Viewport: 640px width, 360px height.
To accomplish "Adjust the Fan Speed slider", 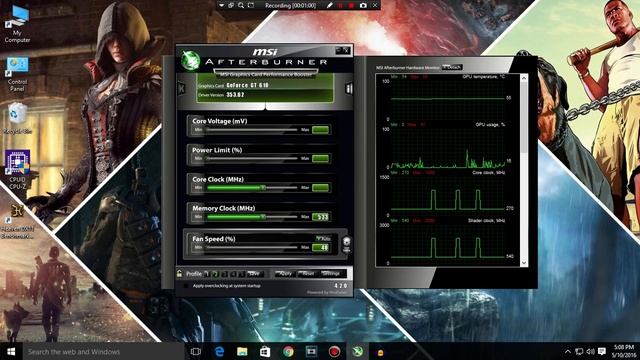I will (252, 247).
